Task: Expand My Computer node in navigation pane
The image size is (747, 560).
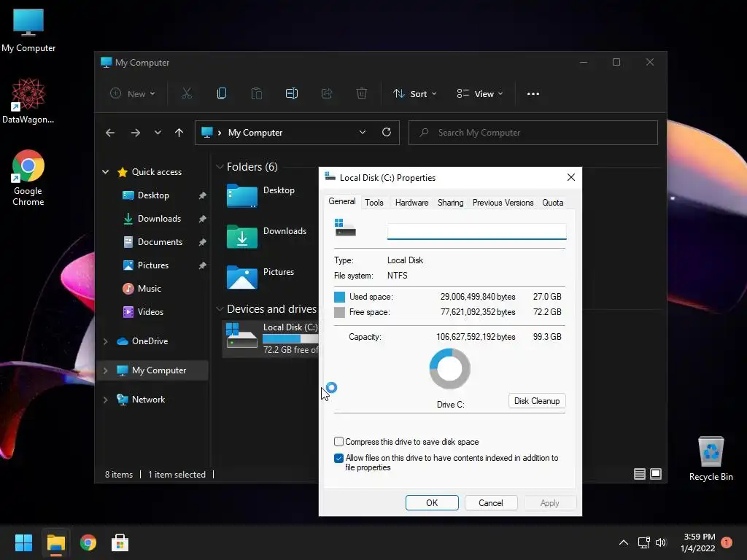Action: pyautogui.click(x=105, y=370)
